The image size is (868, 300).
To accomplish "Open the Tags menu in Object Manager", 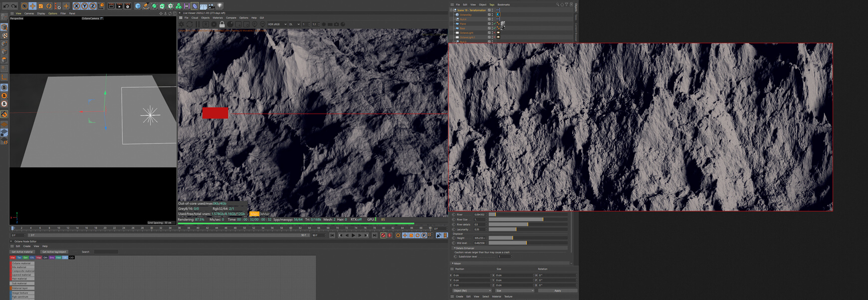I will 491,4.
